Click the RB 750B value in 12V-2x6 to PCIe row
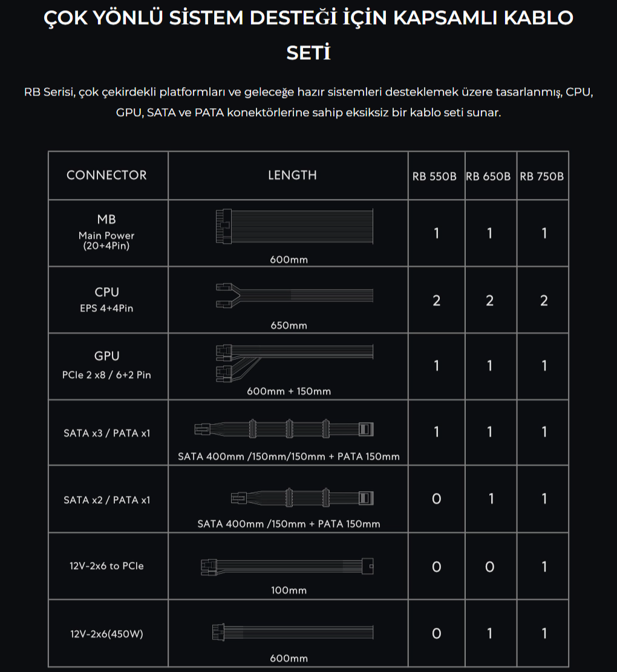The image size is (617, 672). click(x=544, y=567)
